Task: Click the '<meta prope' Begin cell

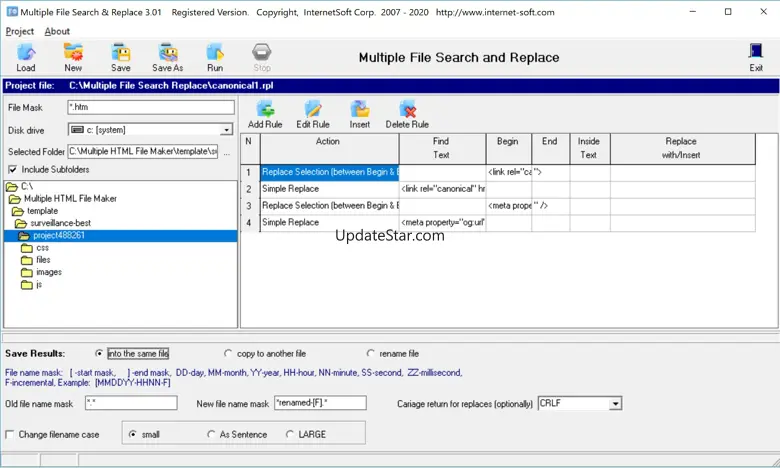Action: 508,205
